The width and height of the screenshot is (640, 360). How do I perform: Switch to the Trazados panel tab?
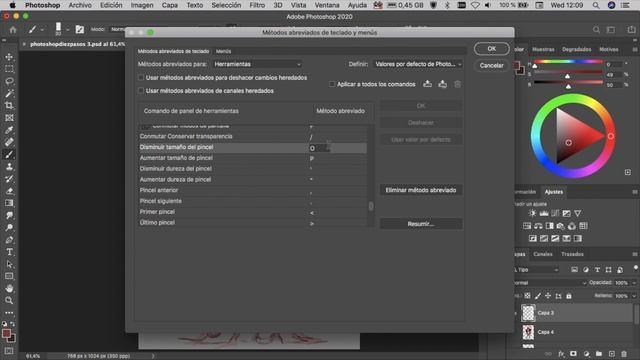click(x=572, y=254)
